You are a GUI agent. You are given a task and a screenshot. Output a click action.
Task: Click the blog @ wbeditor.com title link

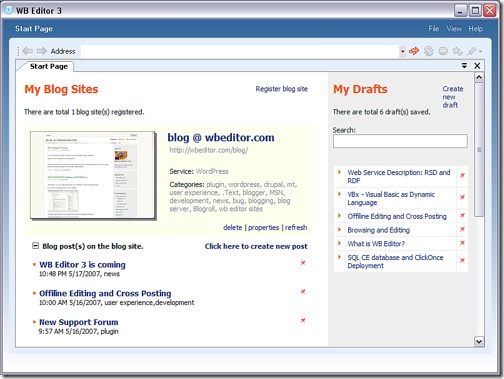[221, 137]
